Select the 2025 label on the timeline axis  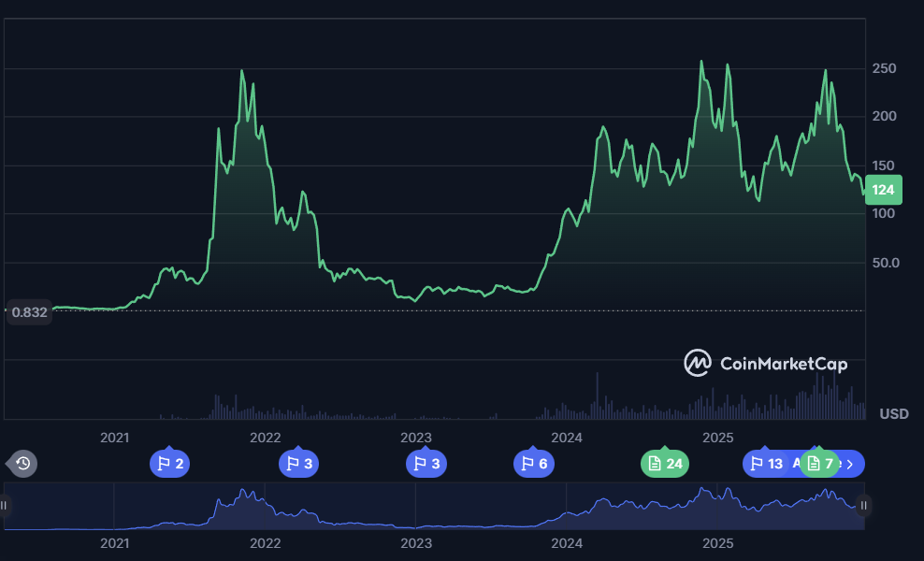point(718,437)
